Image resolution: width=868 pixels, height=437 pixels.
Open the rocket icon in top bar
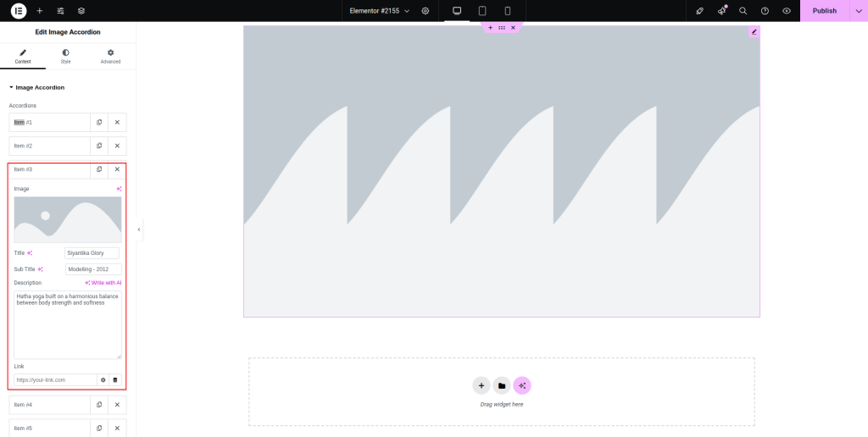click(699, 10)
